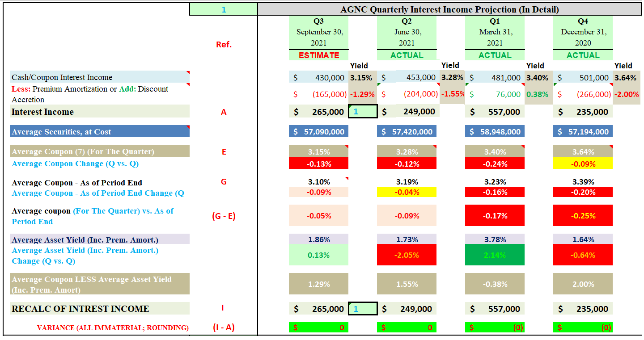Select "Average Coupon - As of Period End" label
The image size is (644, 340).
[x=77, y=183]
